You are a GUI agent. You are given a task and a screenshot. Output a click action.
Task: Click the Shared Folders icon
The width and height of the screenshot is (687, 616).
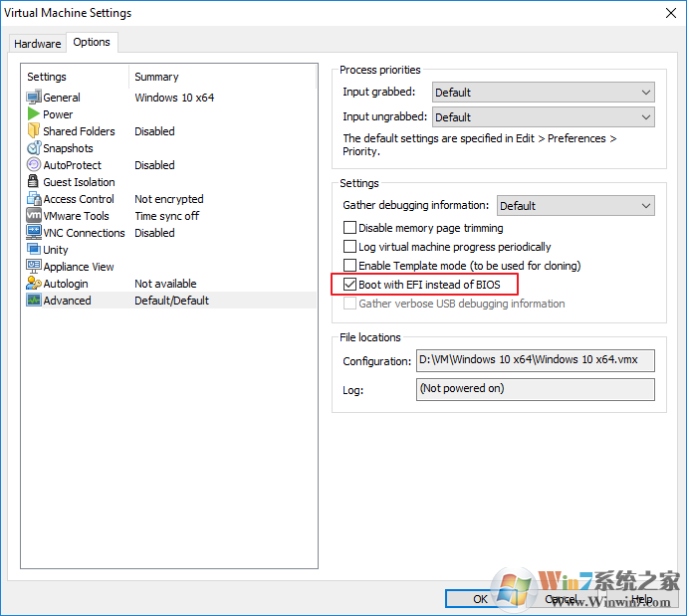[34, 131]
